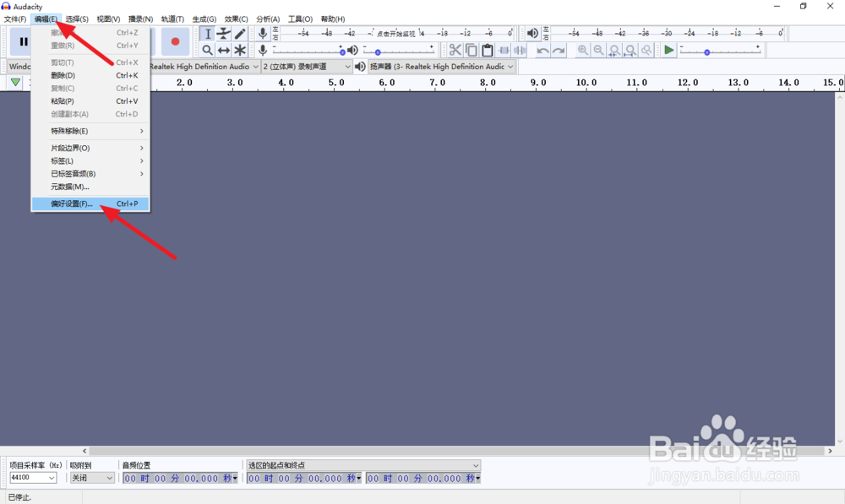Adjust the playback volume slider

point(399,50)
